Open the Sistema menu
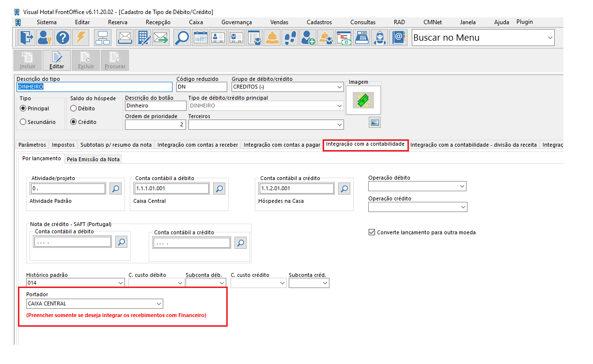This screenshot has width=593, height=364. coord(47,22)
